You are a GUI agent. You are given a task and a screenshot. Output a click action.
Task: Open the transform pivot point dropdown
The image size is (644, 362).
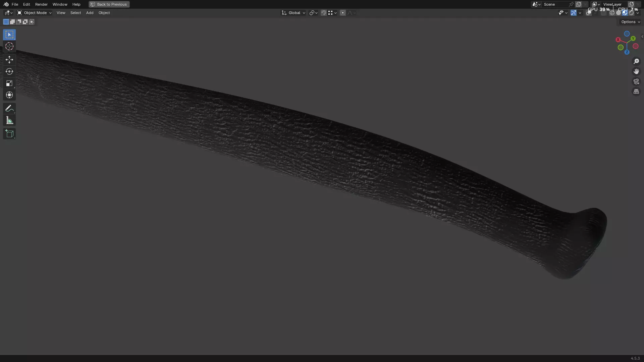[x=314, y=13]
